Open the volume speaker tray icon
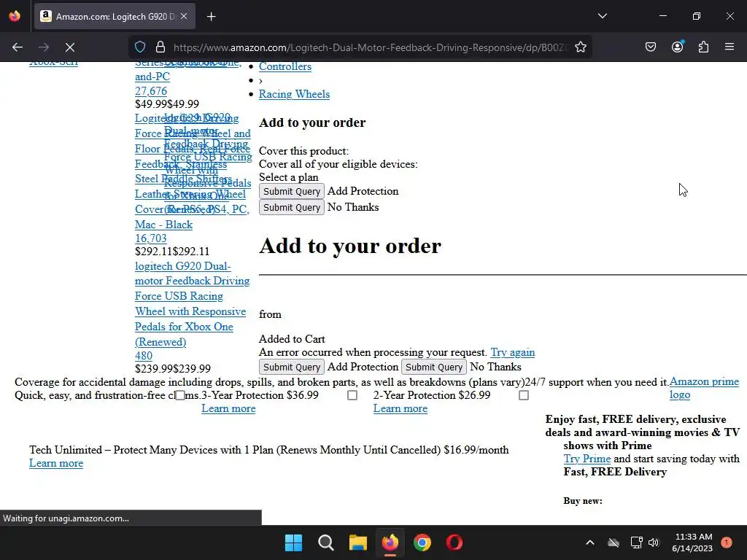 tap(654, 542)
